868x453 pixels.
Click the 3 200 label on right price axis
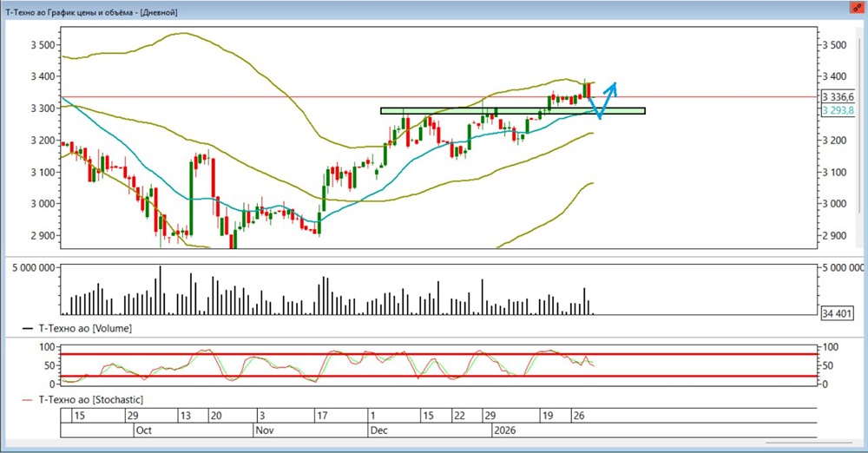tap(834, 140)
